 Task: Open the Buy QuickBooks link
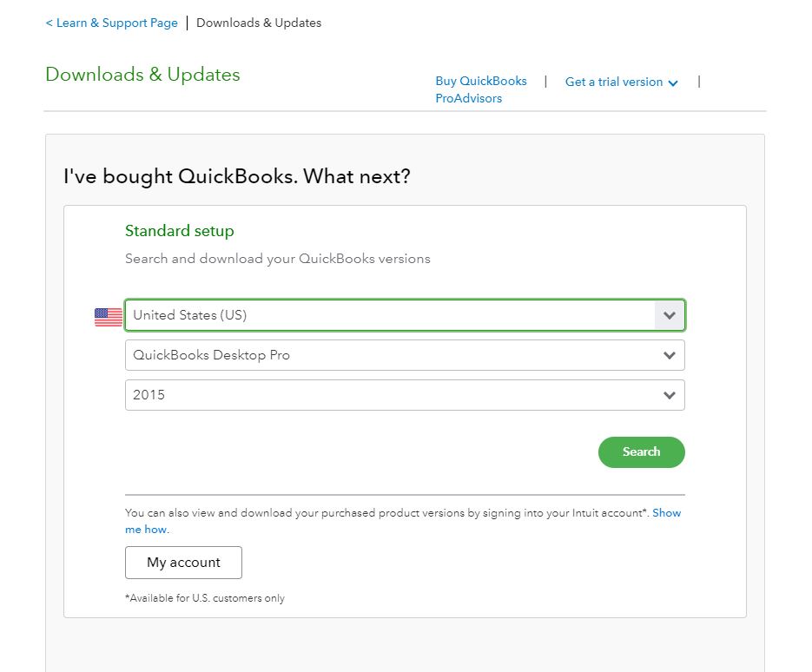481,81
